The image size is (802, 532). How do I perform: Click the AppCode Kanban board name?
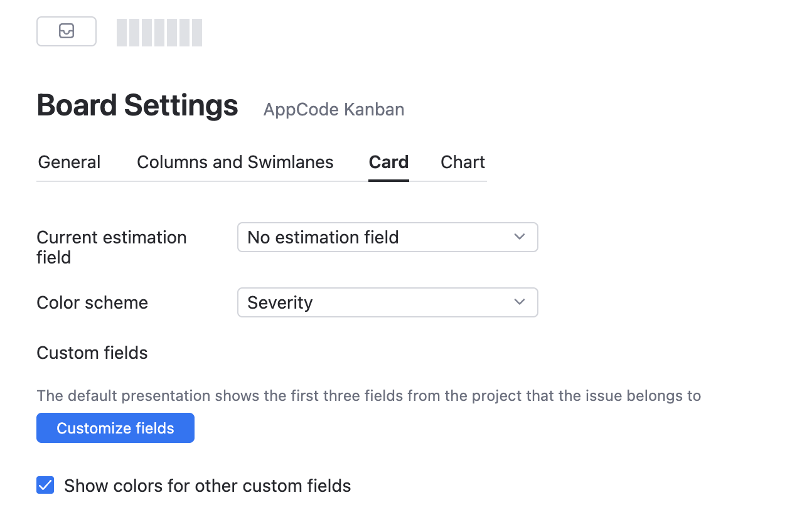pyautogui.click(x=333, y=109)
